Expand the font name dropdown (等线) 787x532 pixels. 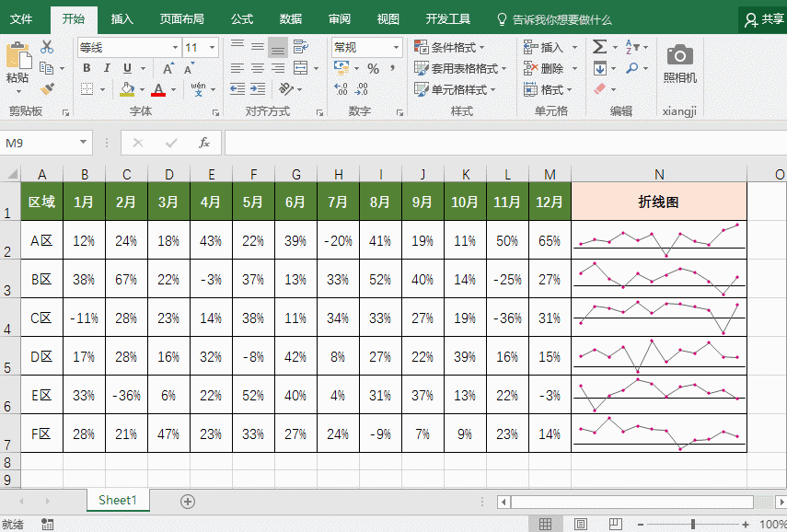click(x=175, y=48)
